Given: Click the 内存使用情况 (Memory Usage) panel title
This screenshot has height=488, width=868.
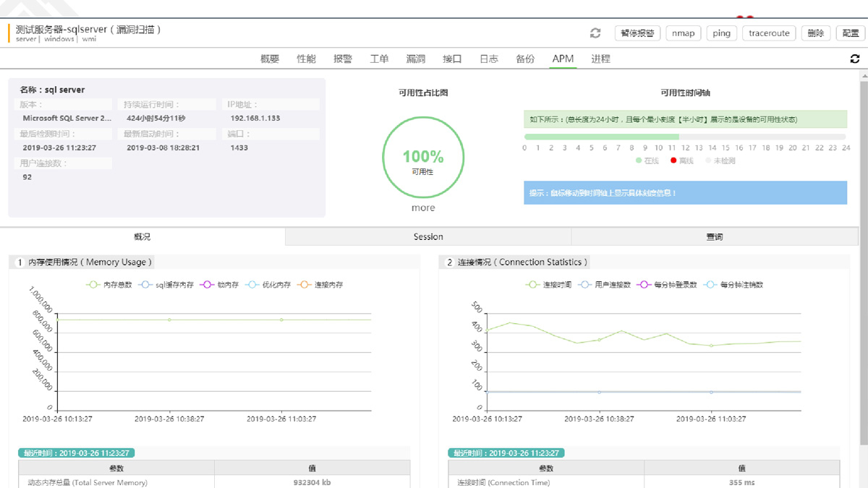Looking at the screenshot, I should coord(90,262).
